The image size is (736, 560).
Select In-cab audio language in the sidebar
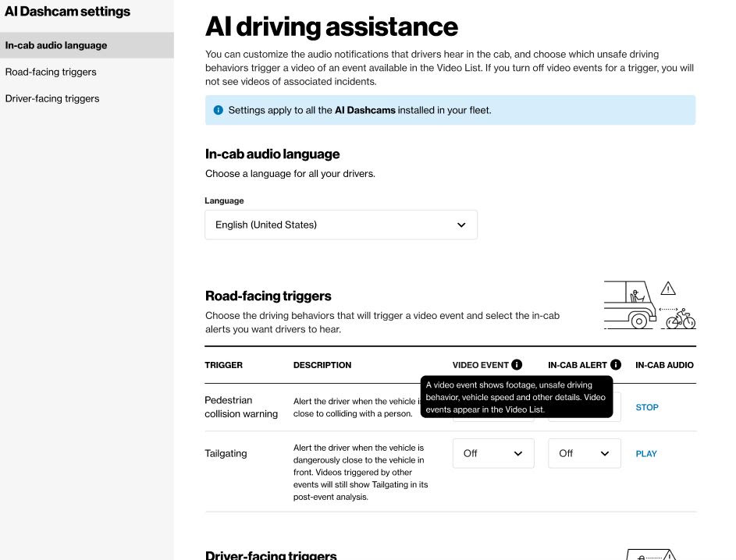coord(87,45)
